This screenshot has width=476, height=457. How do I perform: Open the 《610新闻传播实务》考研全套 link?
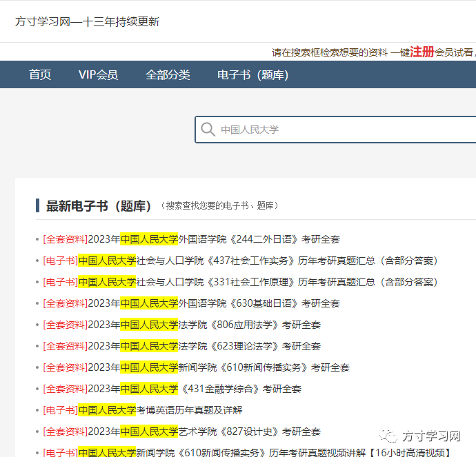[196, 367]
